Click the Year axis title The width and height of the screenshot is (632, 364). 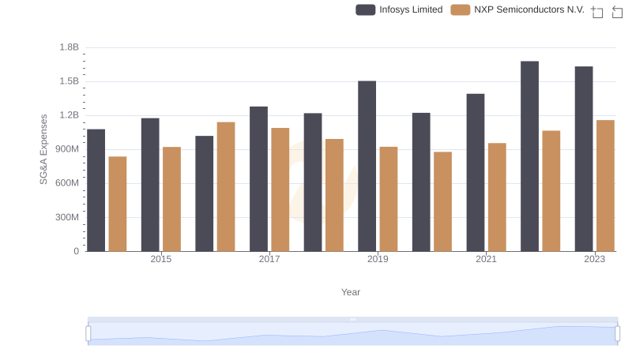pyautogui.click(x=351, y=292)
